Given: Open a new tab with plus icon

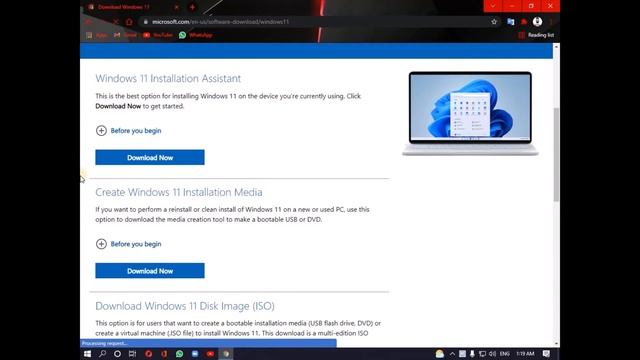Looking at the screenshot, I should click(192, 7).
